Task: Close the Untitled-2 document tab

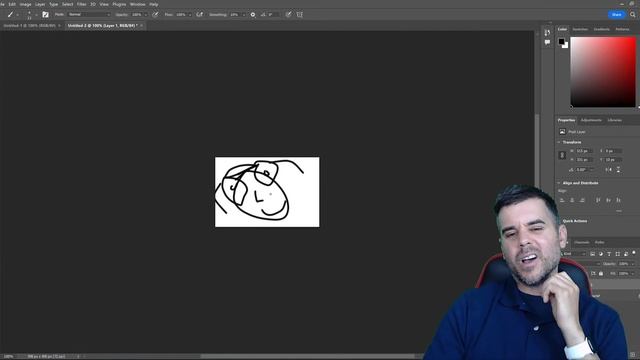Action: click(x=141, y=25)
